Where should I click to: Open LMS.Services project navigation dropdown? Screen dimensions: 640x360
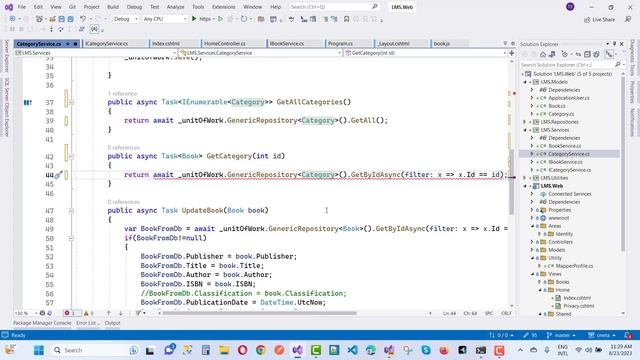click(x=95, y=53)
